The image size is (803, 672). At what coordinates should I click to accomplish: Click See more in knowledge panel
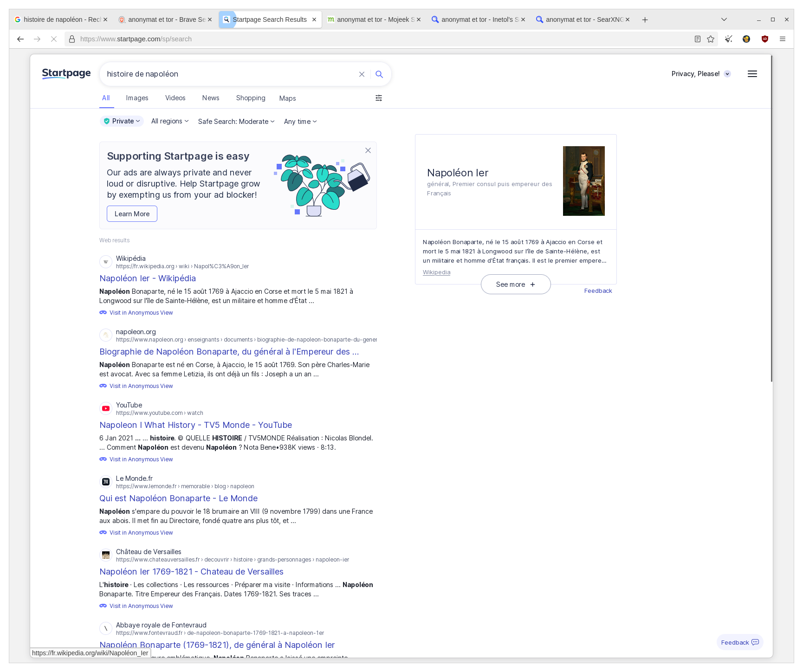515,284
